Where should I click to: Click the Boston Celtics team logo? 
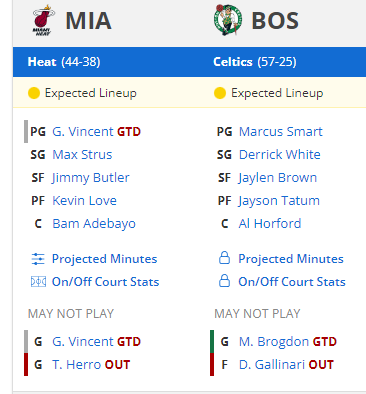[x=228, y=20]
